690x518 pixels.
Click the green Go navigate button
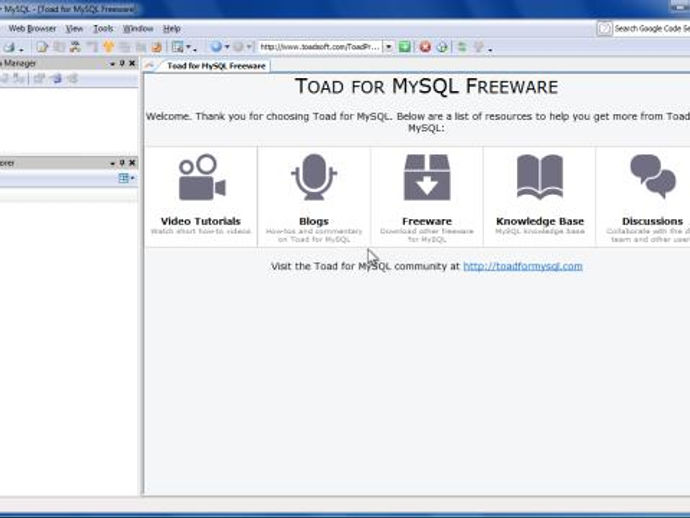coord(404,47)
